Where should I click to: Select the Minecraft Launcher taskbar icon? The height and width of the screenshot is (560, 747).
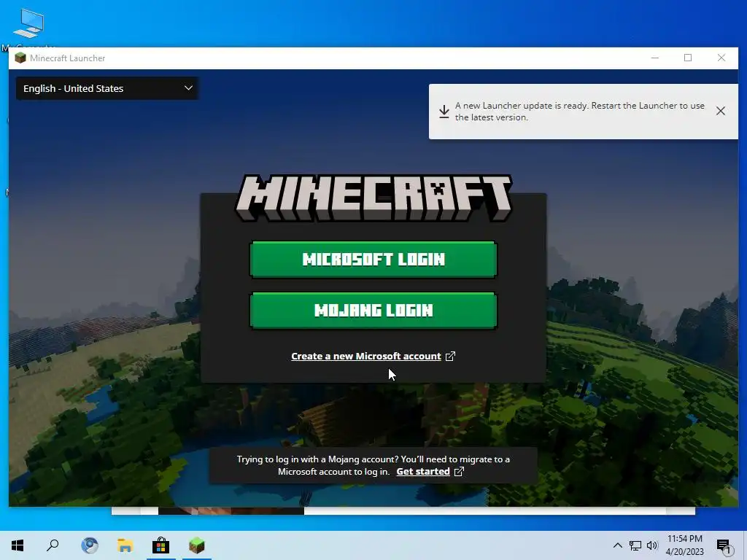click(x=196, y=545)
